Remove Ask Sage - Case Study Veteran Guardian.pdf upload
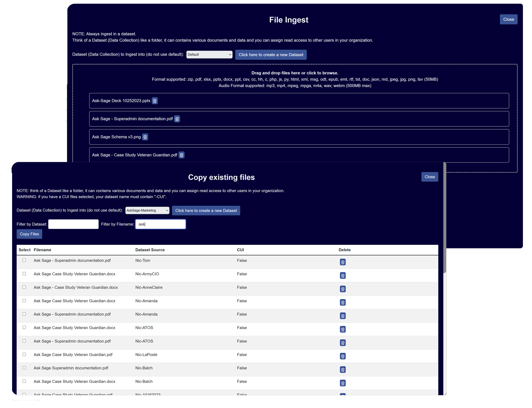 click(x=182, y=155)
